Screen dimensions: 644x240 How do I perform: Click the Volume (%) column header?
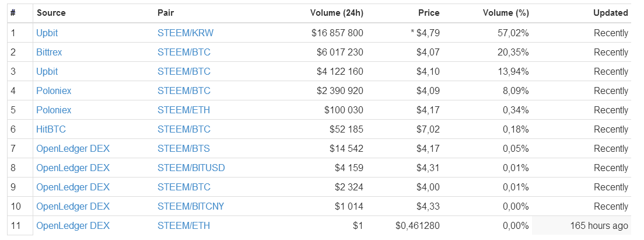tap(506, 12)
